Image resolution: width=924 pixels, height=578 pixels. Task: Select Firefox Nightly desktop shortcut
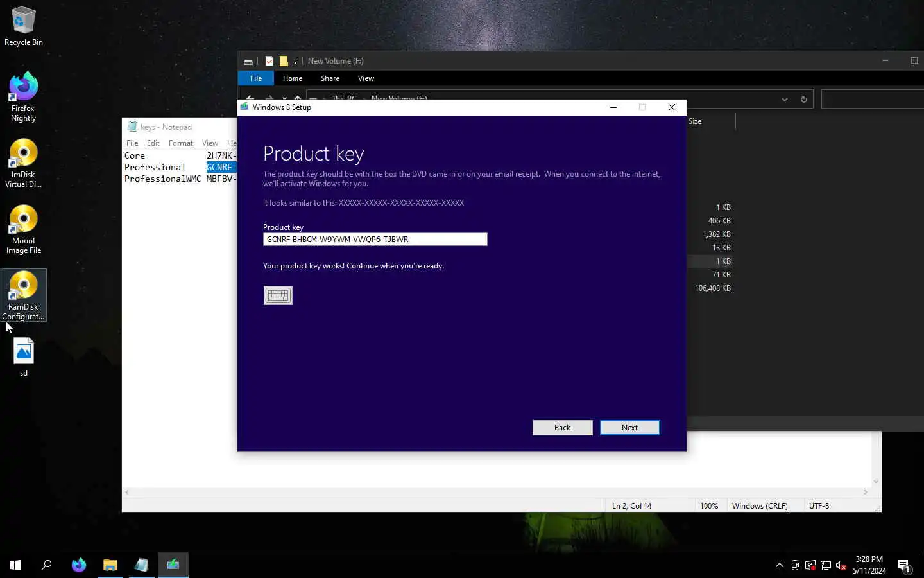24,96
